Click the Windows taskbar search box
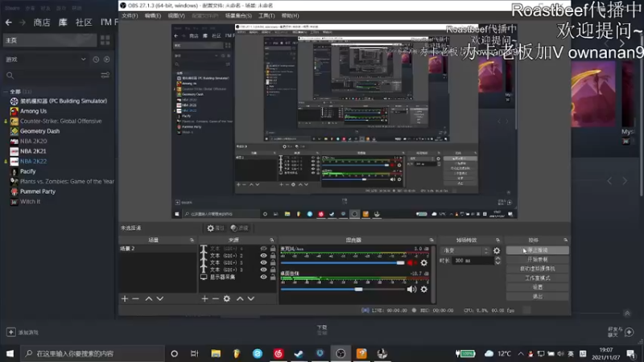Image resolution: width=644 pixels, height=362 pixels. click(x=93, y=353)
